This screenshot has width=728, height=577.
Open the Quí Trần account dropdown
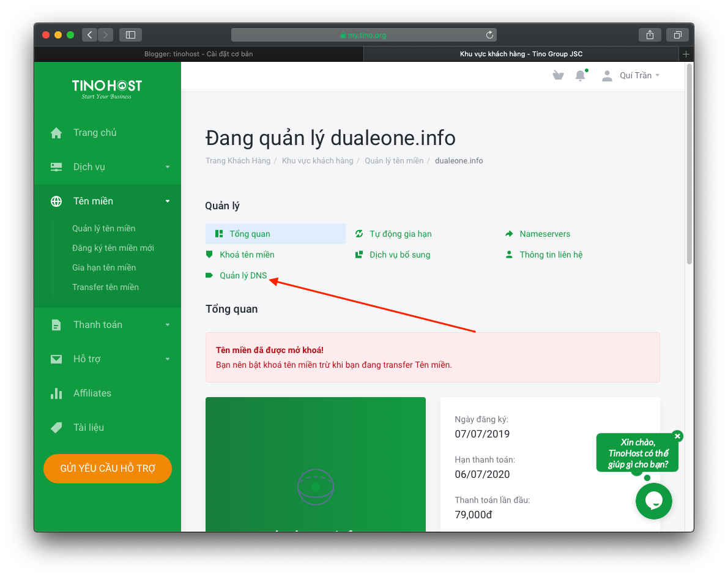[640, 76]
